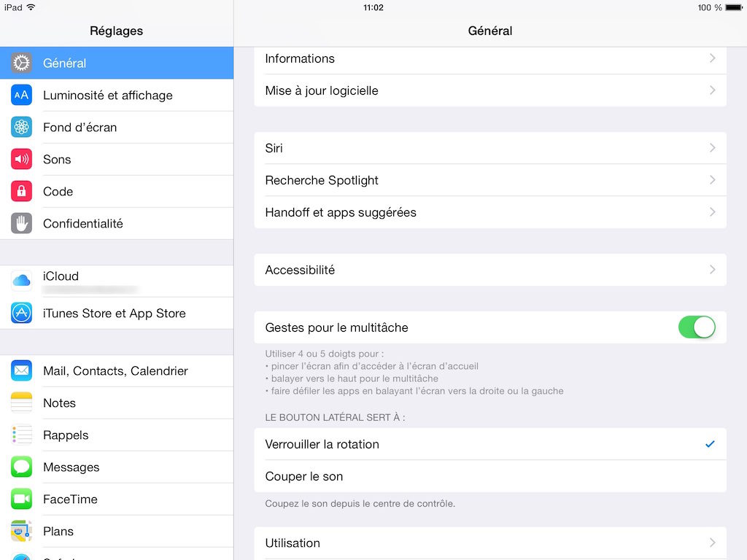Open the iCloud cloud icon

[x=21, y=281]
